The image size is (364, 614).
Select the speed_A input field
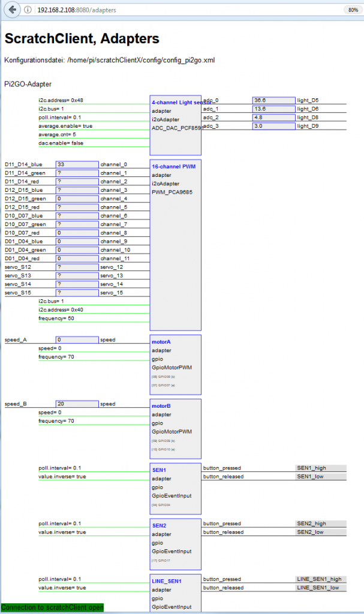coord(77,339)
